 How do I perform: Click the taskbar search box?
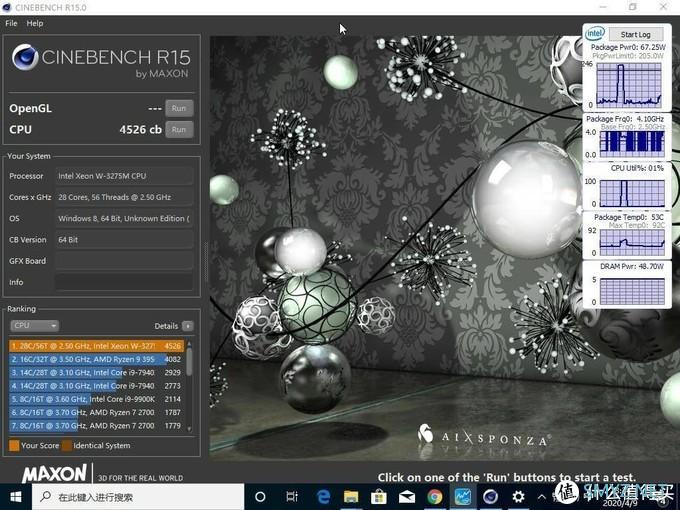[138, 497]
